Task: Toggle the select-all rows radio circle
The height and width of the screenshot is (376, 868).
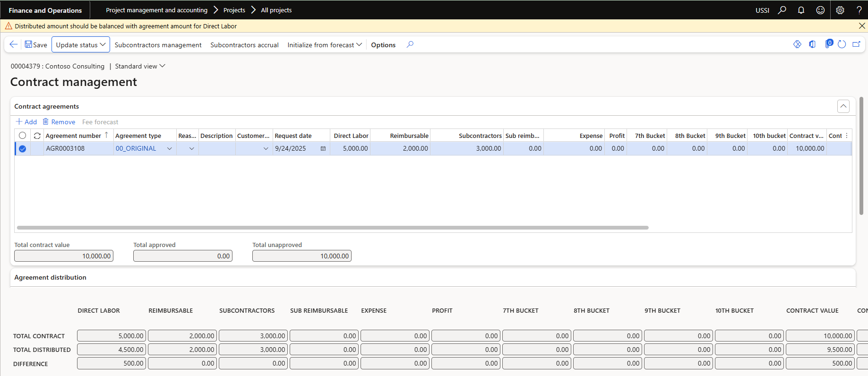Action: coord(22,136)
